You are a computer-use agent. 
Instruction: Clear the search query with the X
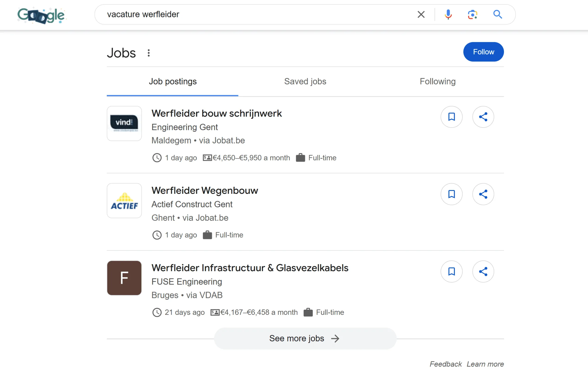pyautogui.click(x=421, y=14)
